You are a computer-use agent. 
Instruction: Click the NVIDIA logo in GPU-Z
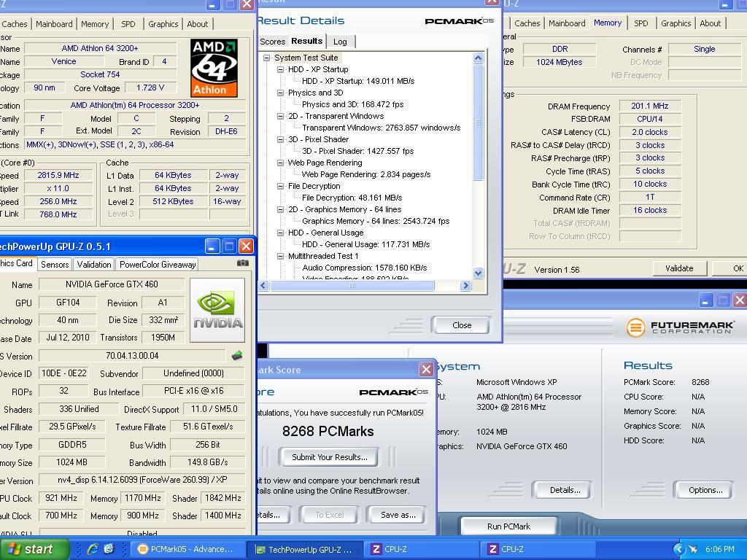217,310
